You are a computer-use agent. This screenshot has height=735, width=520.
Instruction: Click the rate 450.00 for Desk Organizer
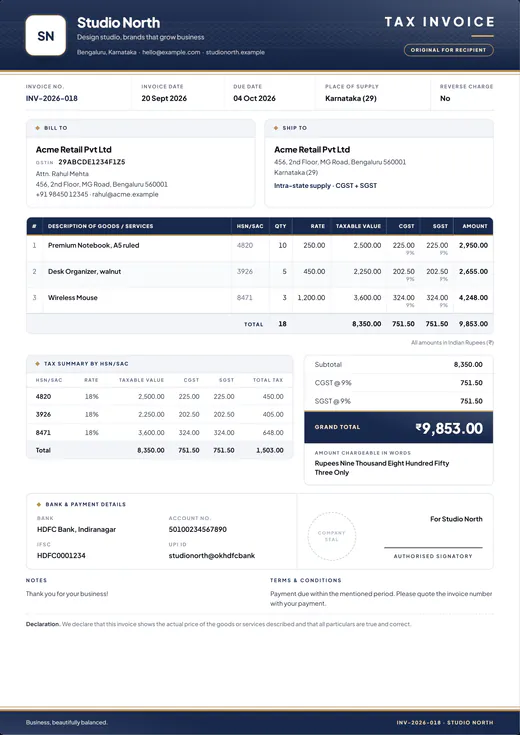[x=314, y=271]
